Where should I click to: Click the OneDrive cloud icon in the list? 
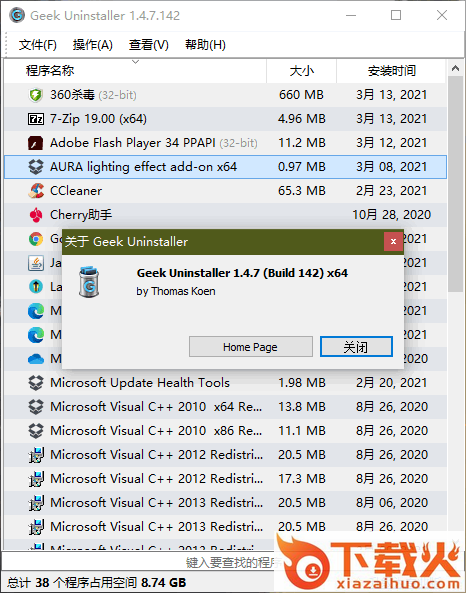(x=36, y=359)
